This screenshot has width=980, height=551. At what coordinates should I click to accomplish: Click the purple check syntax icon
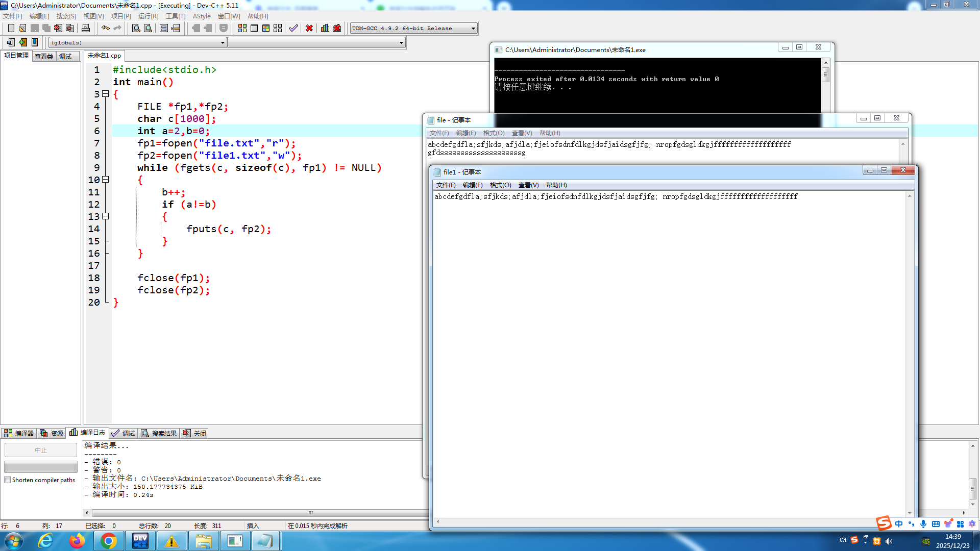point(293,28)
